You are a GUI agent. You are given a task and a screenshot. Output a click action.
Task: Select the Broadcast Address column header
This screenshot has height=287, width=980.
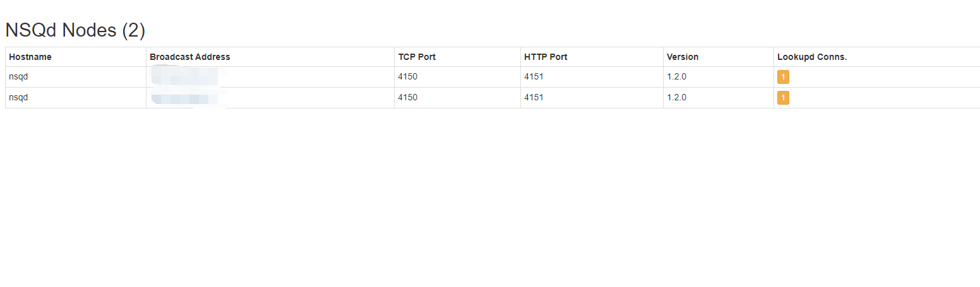click(x=189, y=57)
